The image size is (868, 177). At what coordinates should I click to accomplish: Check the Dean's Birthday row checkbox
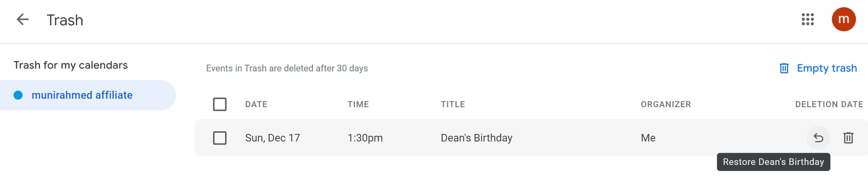pos(219,138)
